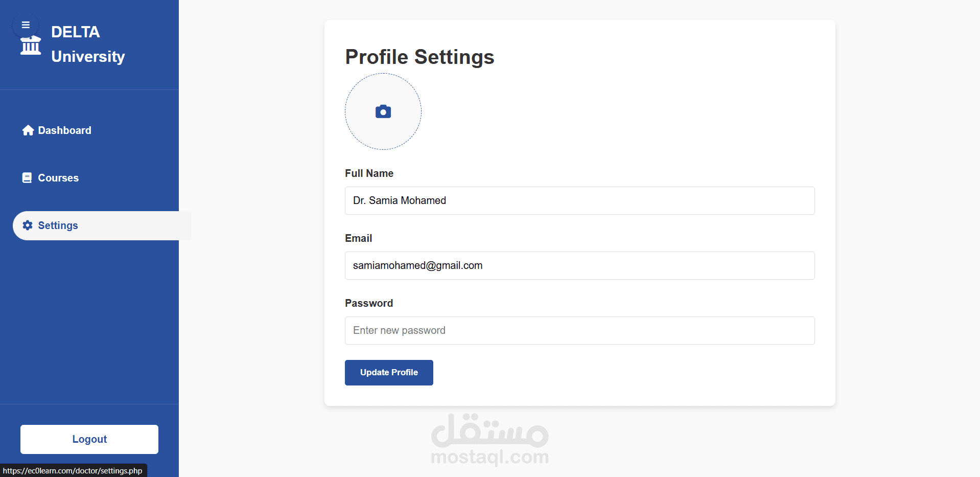This screenshot has width=980, height=477.
Task: Click the home icon beside Dashboard
Action: coord(28,130)
